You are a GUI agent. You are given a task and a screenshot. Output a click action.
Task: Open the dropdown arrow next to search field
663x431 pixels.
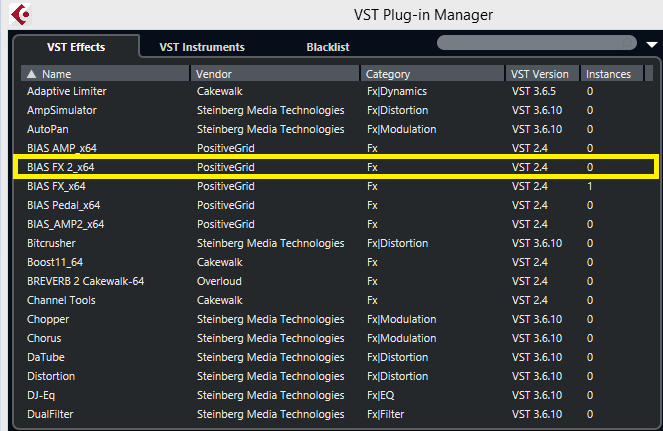[x=652, y=44]
